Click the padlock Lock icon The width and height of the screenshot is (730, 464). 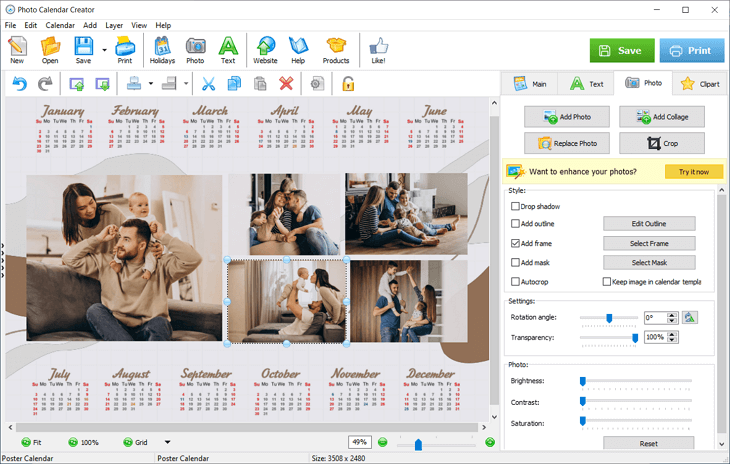pyautogui.click(x=348, y=84)
